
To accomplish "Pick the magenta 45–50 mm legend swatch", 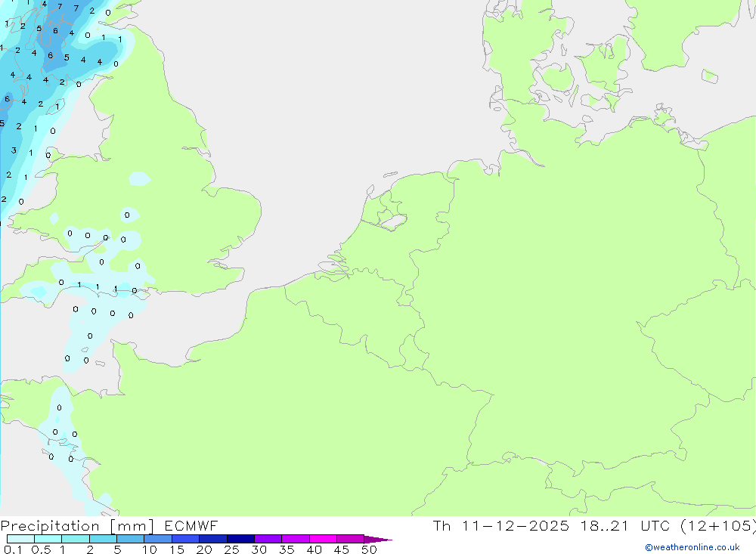I will point(350,539).
